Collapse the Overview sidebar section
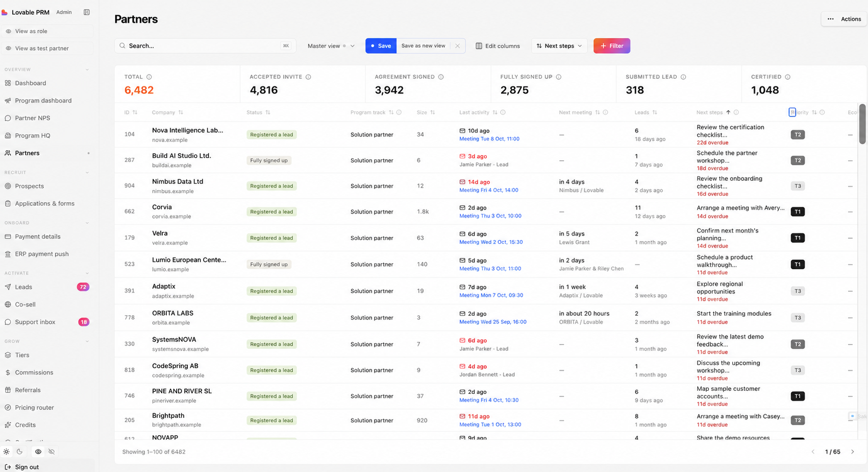This screenshot has width=868, height=472. (x=87, y=69)
